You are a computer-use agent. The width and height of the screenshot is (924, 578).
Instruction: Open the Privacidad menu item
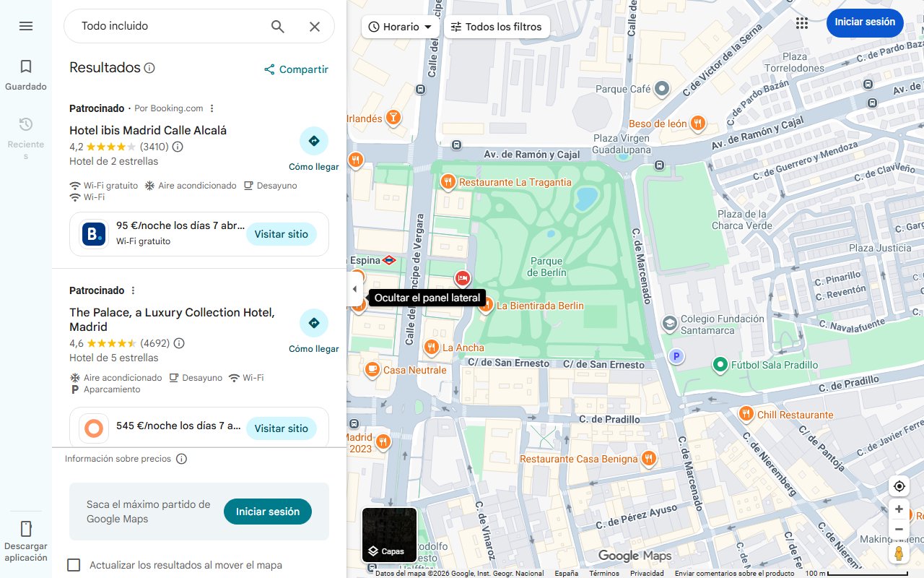click(647, 572)
